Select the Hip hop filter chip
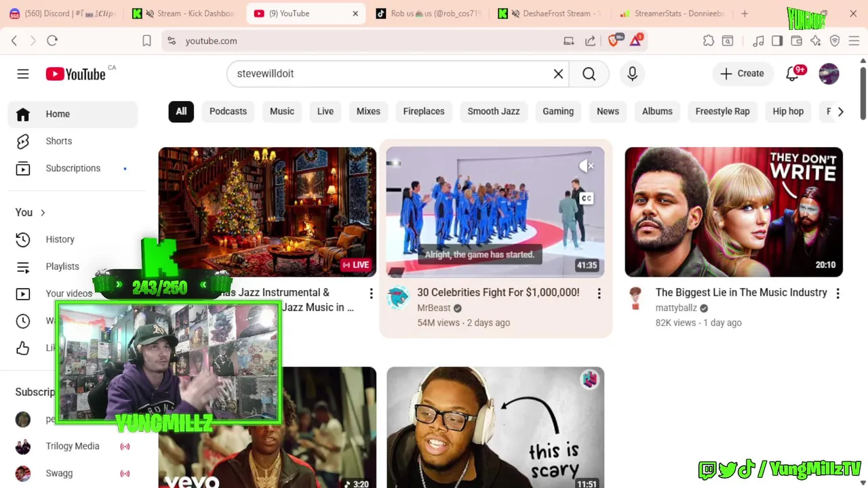 click(788, 111)
